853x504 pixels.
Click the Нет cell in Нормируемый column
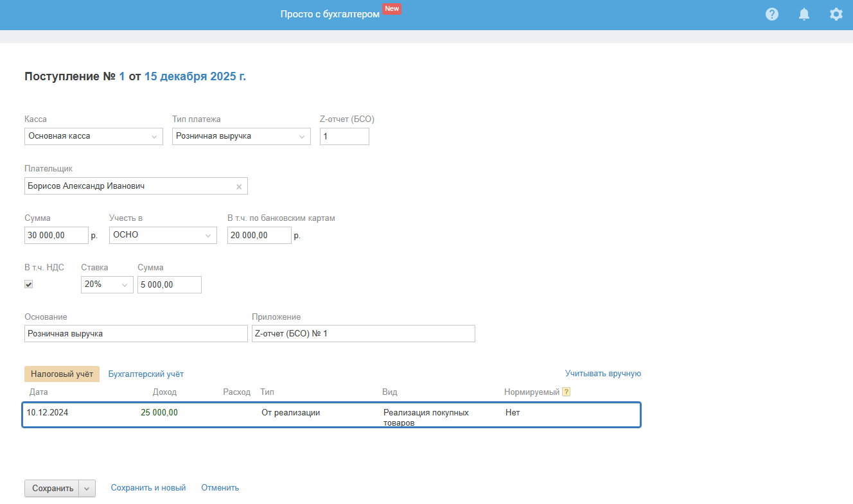513,413
